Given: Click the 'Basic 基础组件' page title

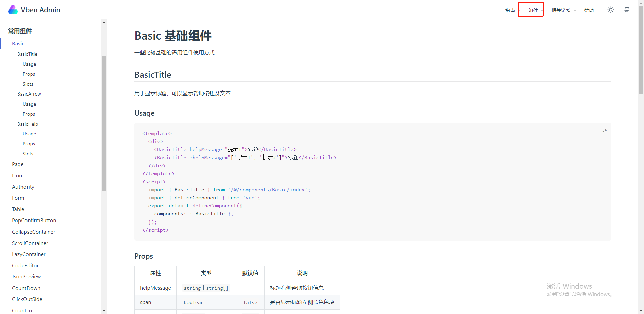Looking at the screenshot, I should coord(173,36).
